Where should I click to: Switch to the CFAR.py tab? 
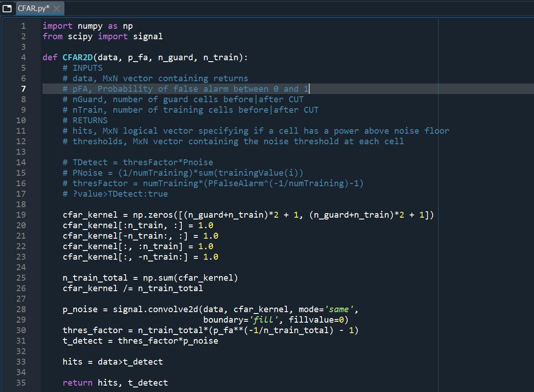click(34, 8)
